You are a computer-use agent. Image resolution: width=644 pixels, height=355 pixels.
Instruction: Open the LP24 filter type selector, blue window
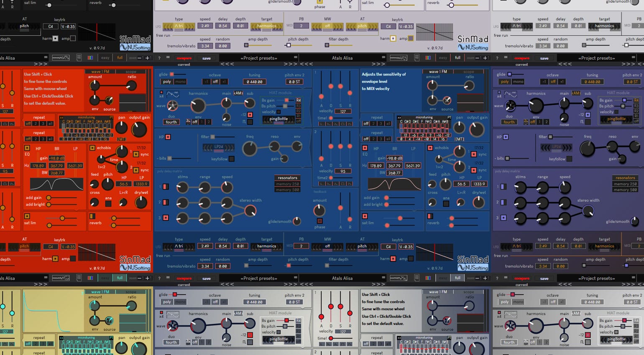(218, 147)
